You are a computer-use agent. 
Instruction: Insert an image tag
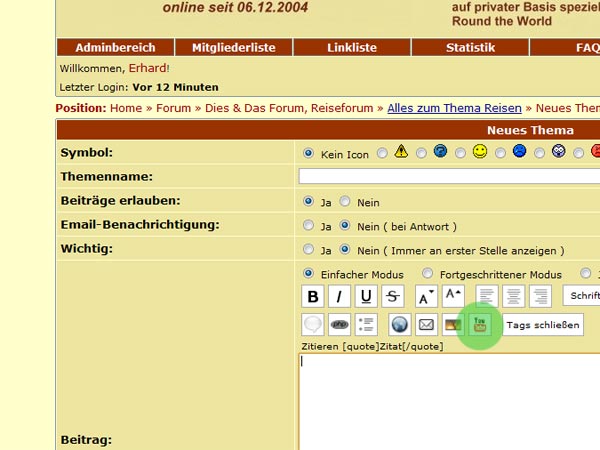453,324
